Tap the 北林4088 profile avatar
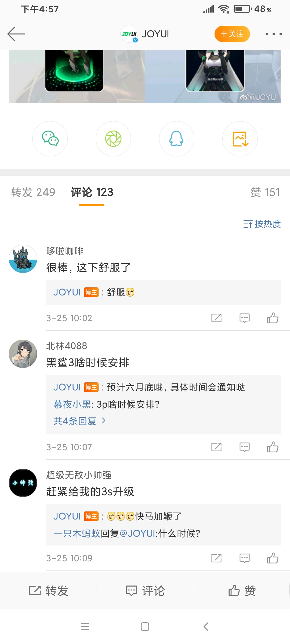290x644 pixels. (x=23, y=354)
